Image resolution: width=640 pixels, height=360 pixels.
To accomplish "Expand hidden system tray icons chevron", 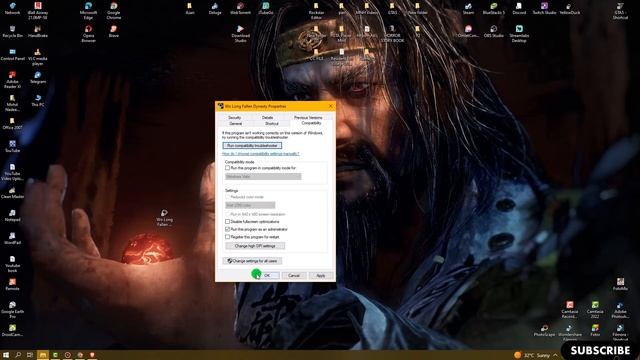I will coord(555,355).
